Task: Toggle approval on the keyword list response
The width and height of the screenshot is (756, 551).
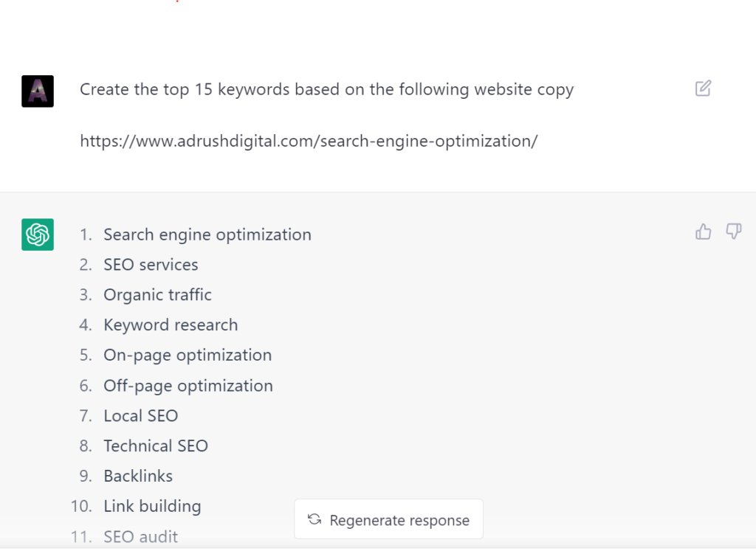Action: pos(702,231)
